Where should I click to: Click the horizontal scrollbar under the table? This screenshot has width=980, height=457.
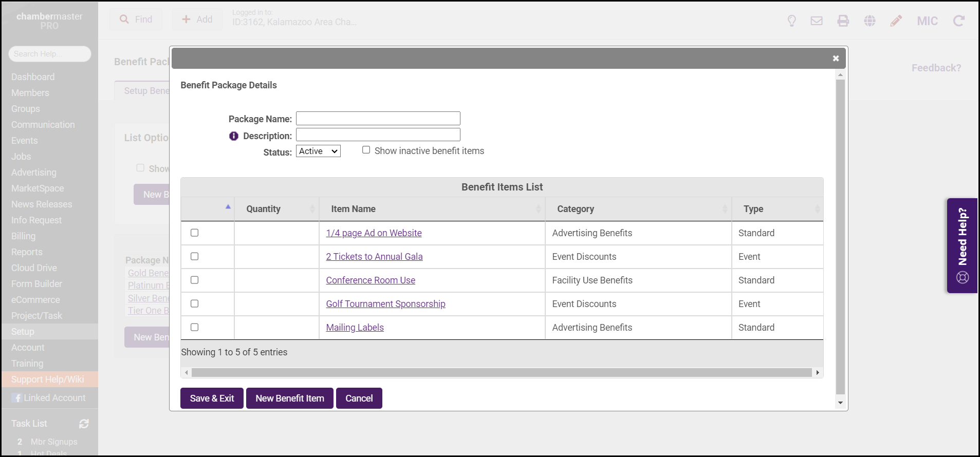click(x=501, y=372)
